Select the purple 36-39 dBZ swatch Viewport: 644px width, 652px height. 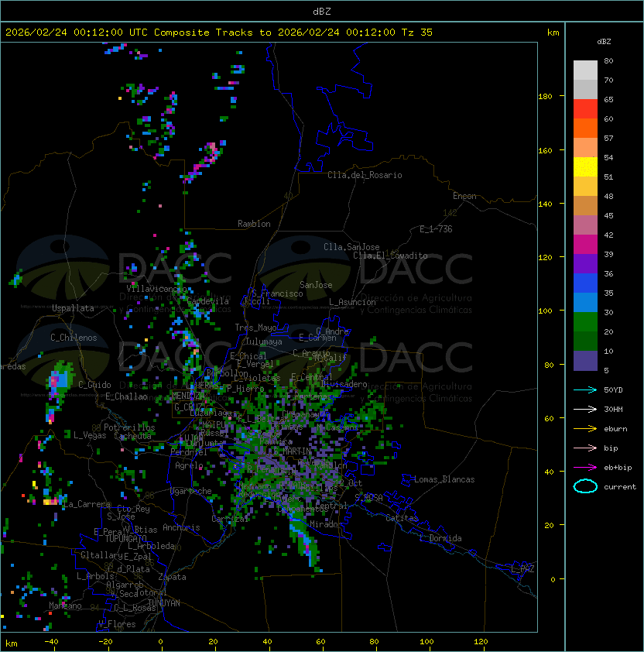(585, 263)
